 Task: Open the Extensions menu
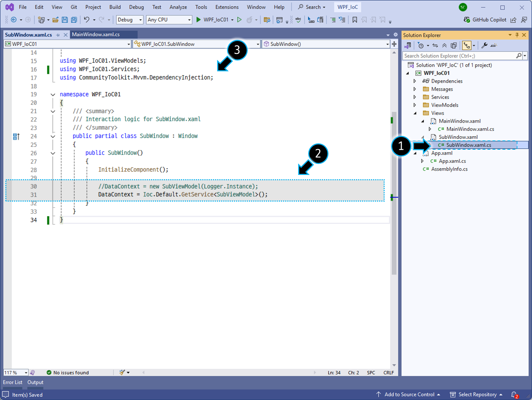pos(227,7)
